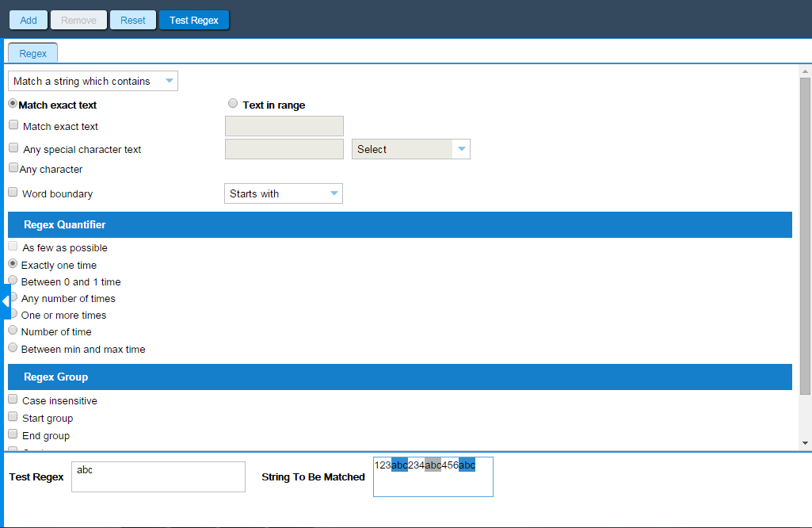Tick the Start group checkbox

click(x=13, y=416)
